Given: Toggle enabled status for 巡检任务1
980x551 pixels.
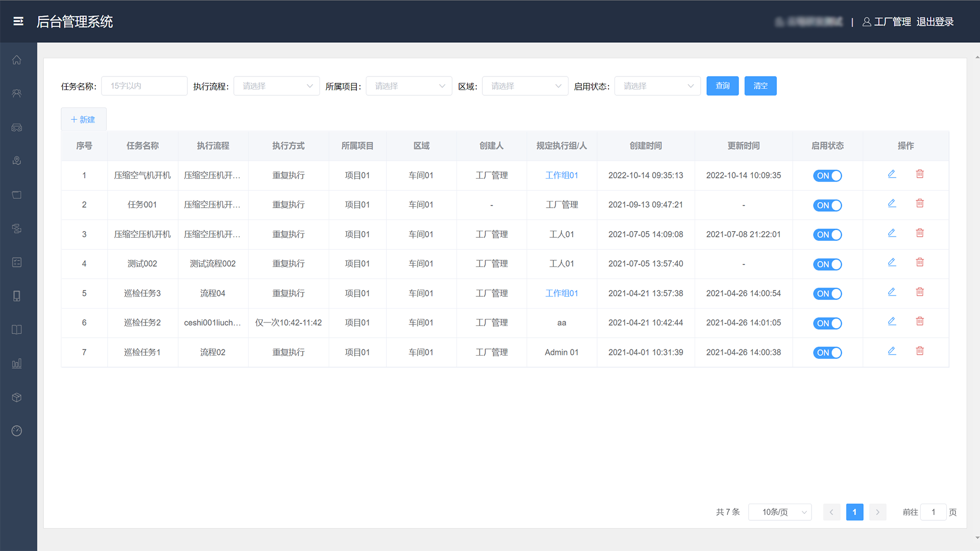Looking at the screenshot, I should coord(827,353).
